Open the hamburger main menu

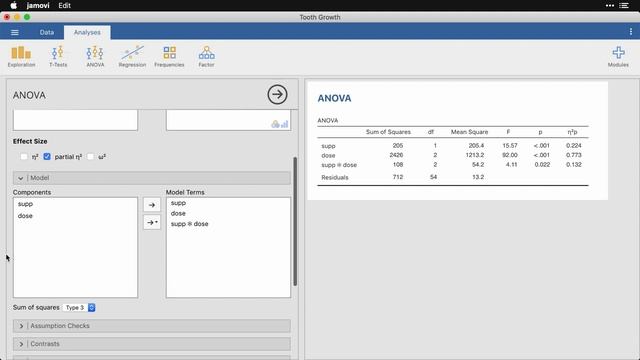tap(15, 32)
